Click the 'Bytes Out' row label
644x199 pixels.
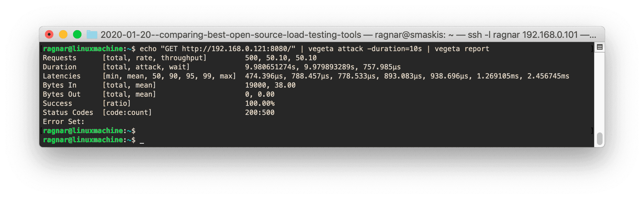pyautogui.click(x=61, y=94)
